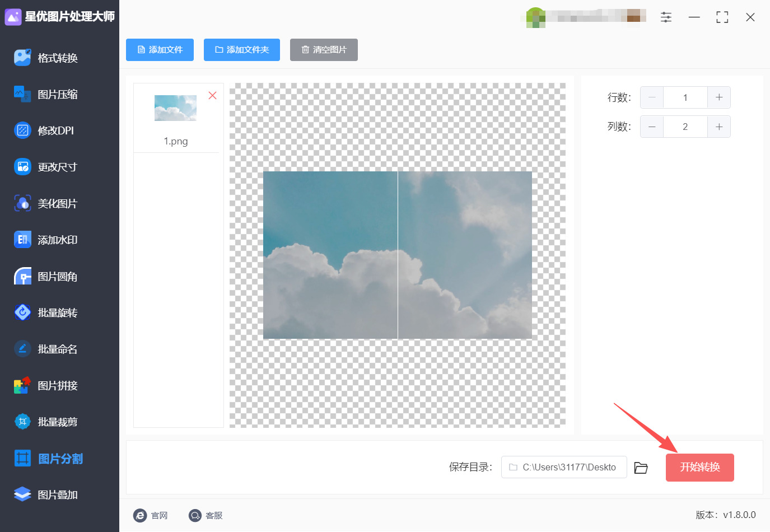Open the 批量裁剪 label
The width and height of the screenshot is (770, 532).
pyautogui.click(x=58, y=422)
